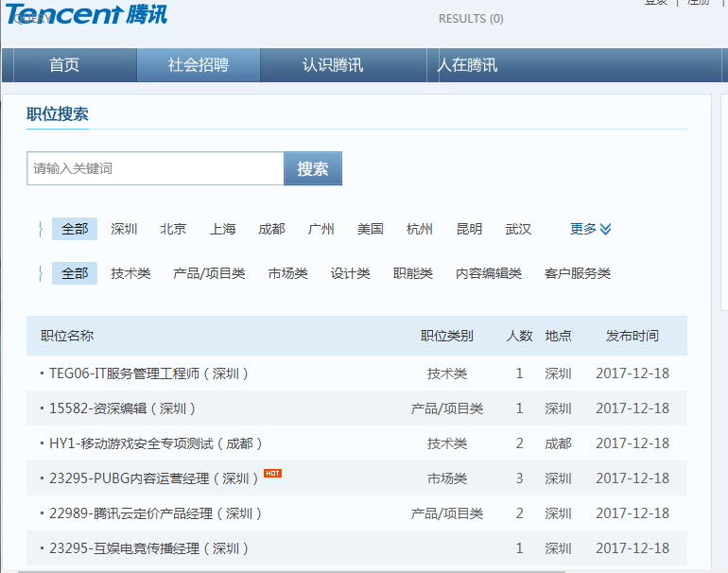Click the horizontal scrollbar at bottom

291,571
